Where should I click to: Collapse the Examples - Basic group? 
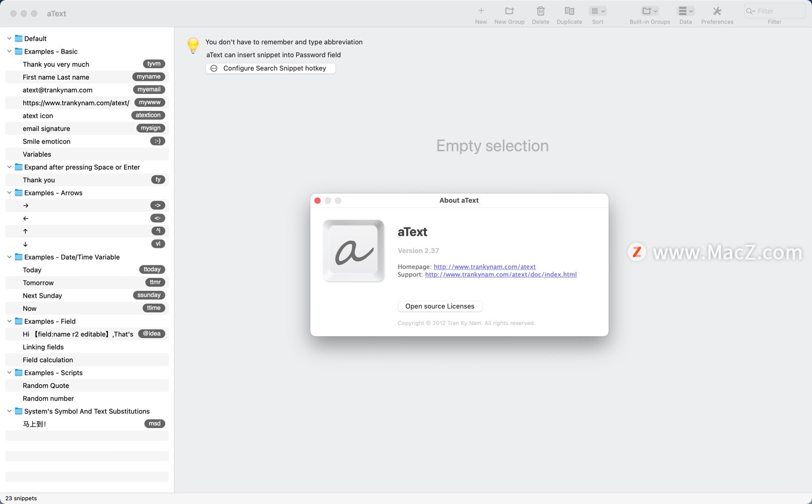9,51
